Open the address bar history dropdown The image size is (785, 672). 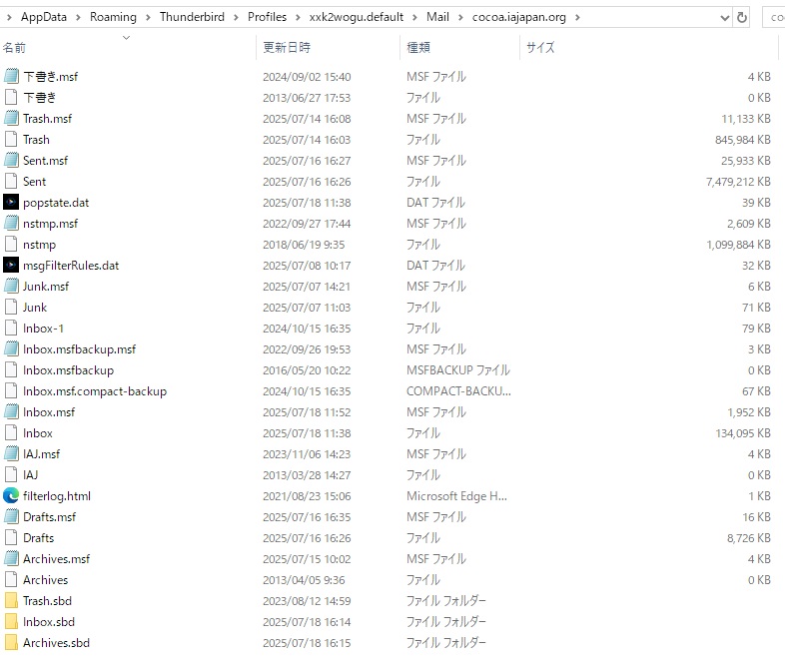pyautogui.click(x=724, y=18)
